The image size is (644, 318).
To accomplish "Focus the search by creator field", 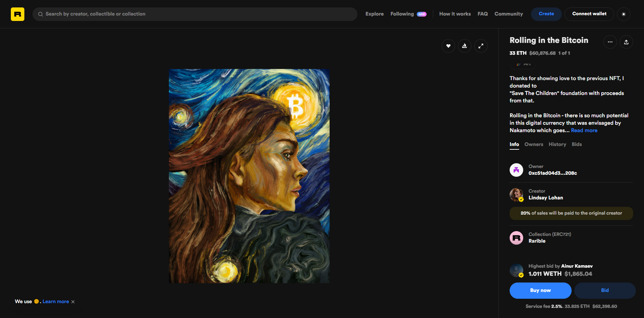I will [x=195, y=14].
